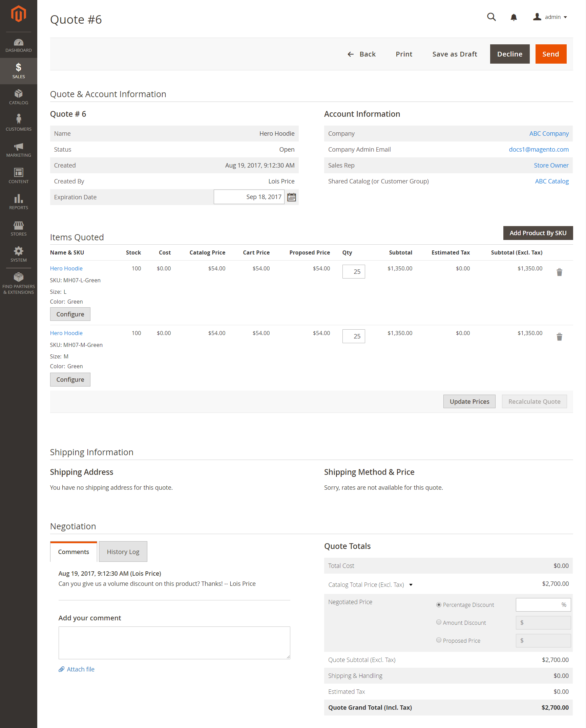Go Back using the arrow button

[x=362, y=54]
